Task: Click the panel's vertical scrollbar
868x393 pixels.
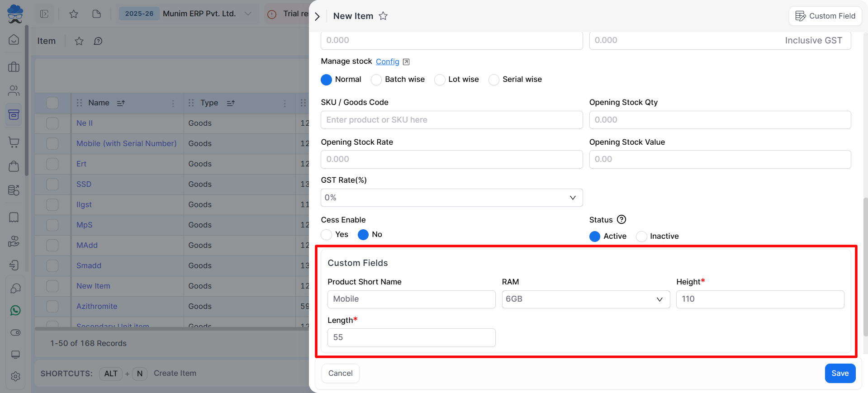Action: (x=865, y=267)
